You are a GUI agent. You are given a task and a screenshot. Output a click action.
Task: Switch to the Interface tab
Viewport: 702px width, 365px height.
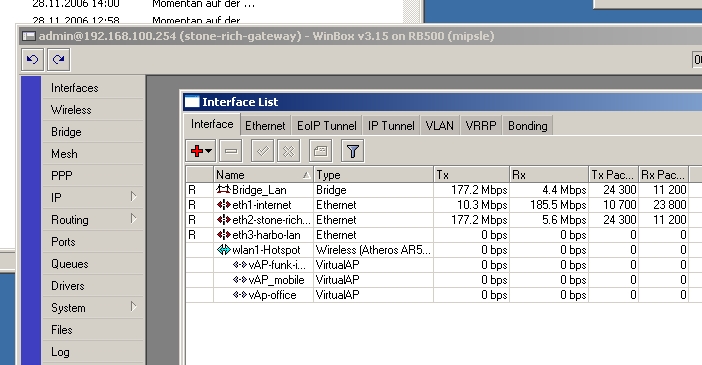click(212, 124)
